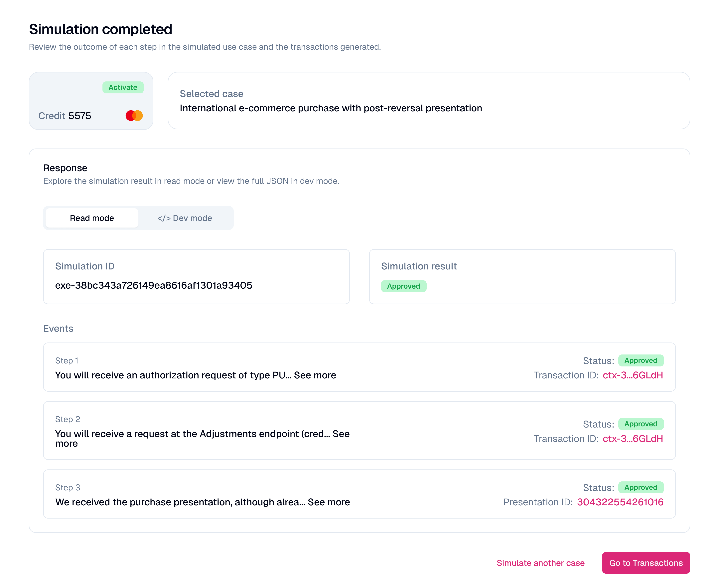Click the Simulation completed heading
The width and height of the screenshot is (719, 588).
pos(101,29)
